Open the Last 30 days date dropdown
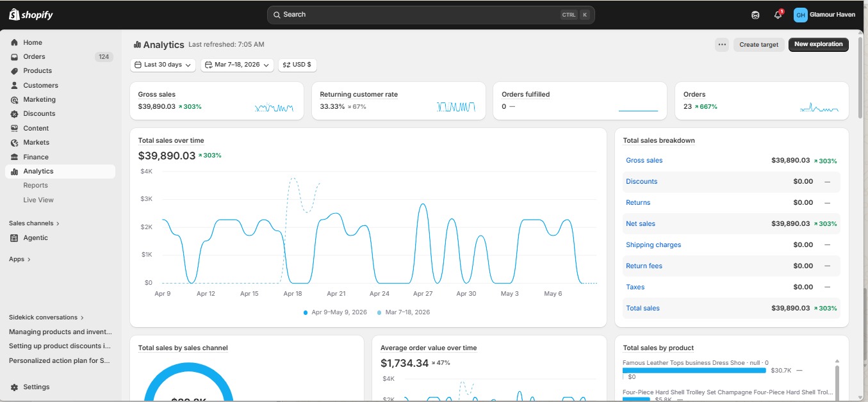The width and height of the screenshot is (868, 402). [x=163, y=65]
